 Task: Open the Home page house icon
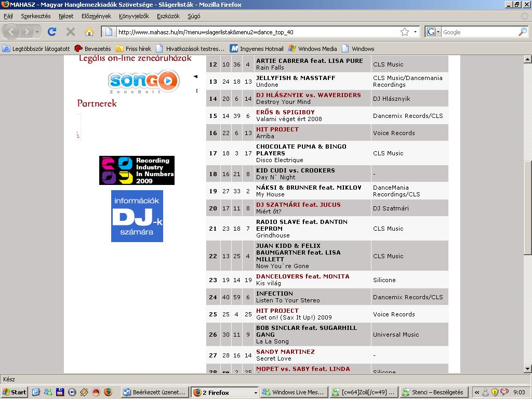[89, 32]
